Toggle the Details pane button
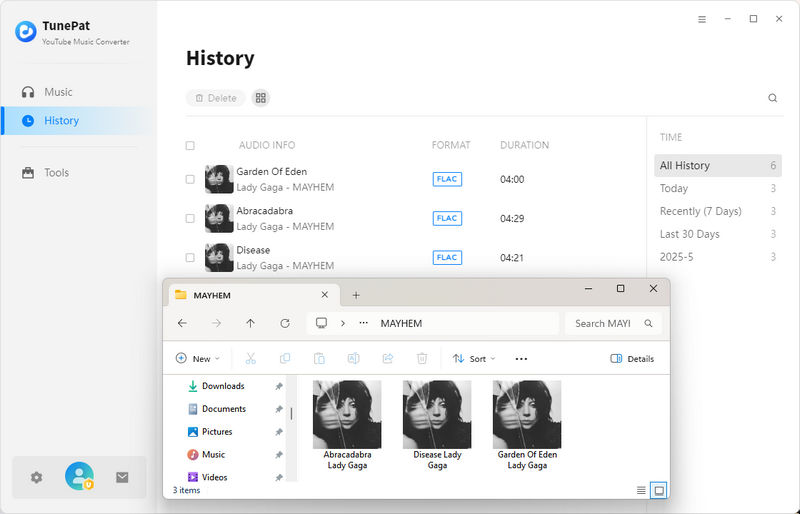This screenshot has width=800, height=514. [x=632, y=359]
